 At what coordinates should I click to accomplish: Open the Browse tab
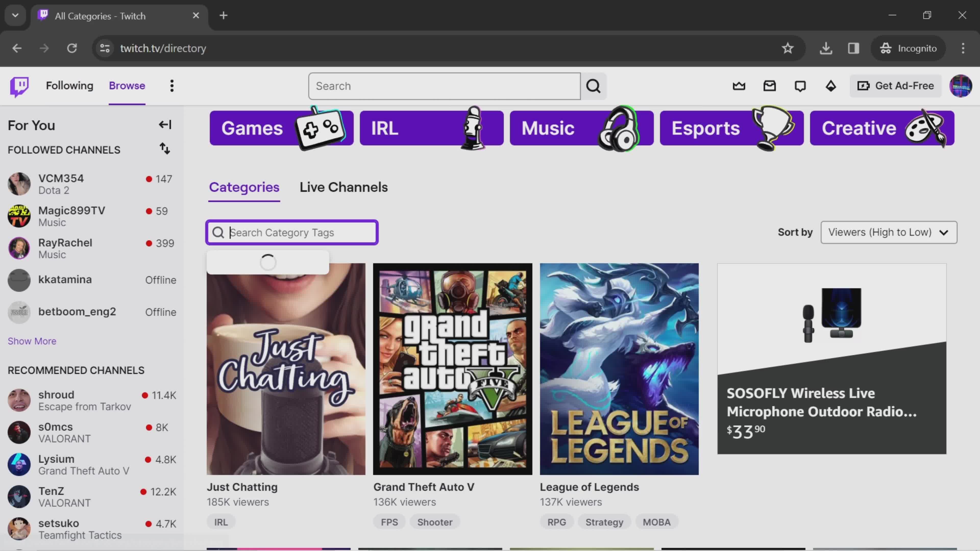pyautogui.click(x=127, y=86)
